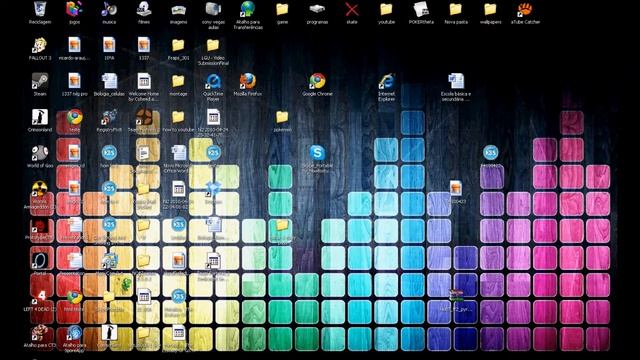Select the 1337 nlg pro file
The height and width of the screenshot is (360, 640).
74,81
